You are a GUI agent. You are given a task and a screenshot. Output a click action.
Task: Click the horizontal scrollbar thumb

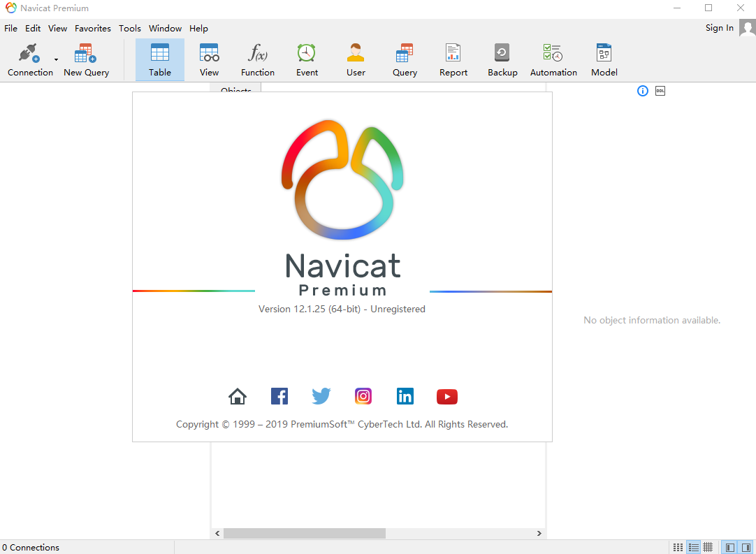[304, 533]
